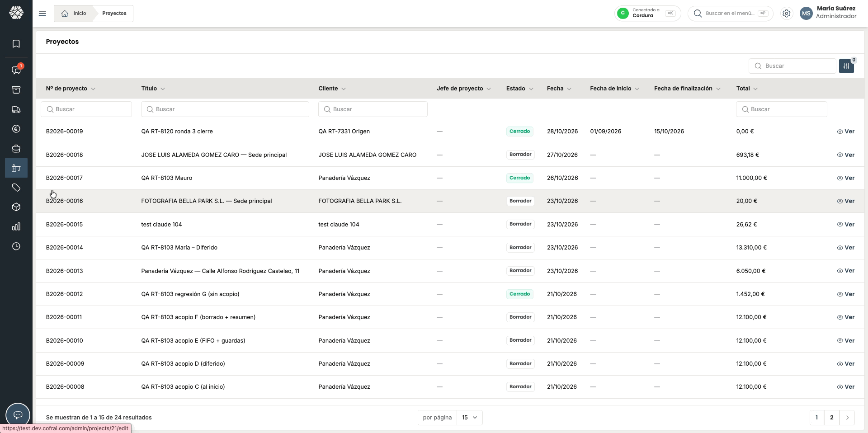
Task: Open the chat bubbles icon with notification badge
Action: click(16, 70)
